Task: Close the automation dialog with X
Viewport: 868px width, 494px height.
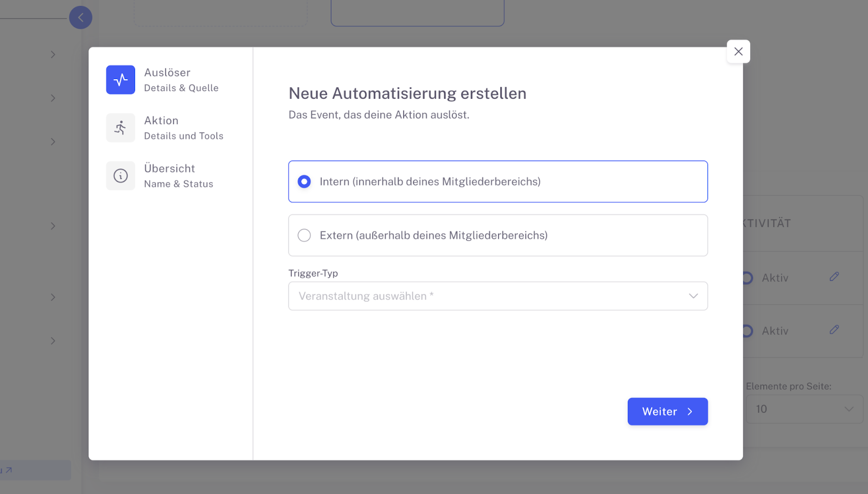Action: coord(738,52)
